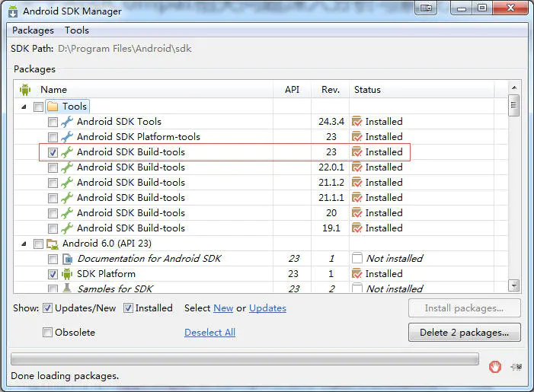Toggle the Installed show checkbox
Screen dimensions: 534x392
(128, 308)
